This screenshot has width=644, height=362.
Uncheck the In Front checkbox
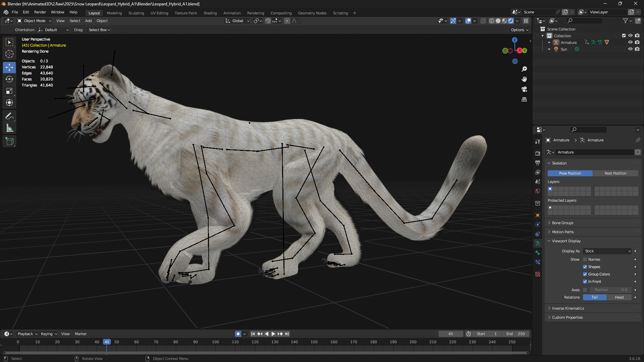[585, 282]
